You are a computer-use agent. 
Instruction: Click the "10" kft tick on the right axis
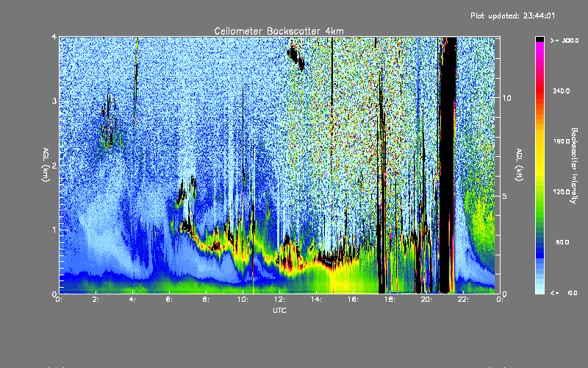[x=506, y=98]
